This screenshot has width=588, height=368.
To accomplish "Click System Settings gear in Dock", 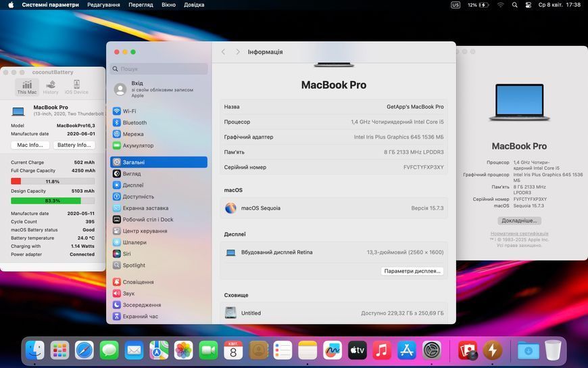I will click(x=432, y=350).
